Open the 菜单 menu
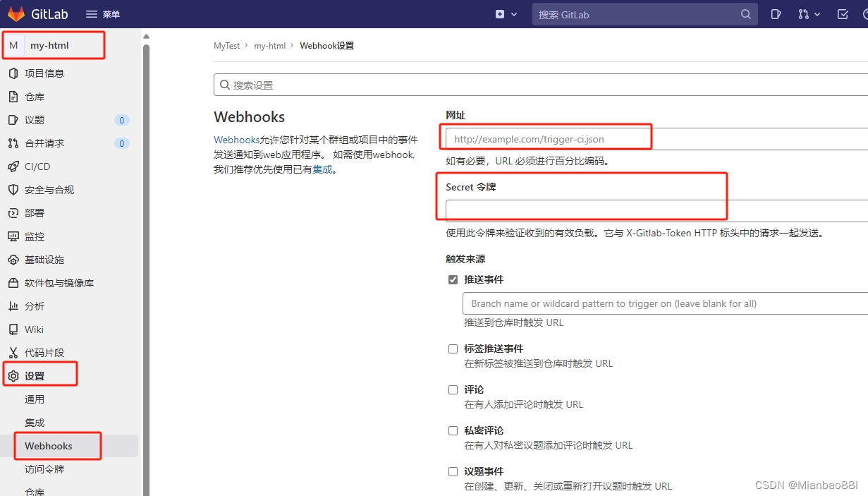 pos(104,13)
